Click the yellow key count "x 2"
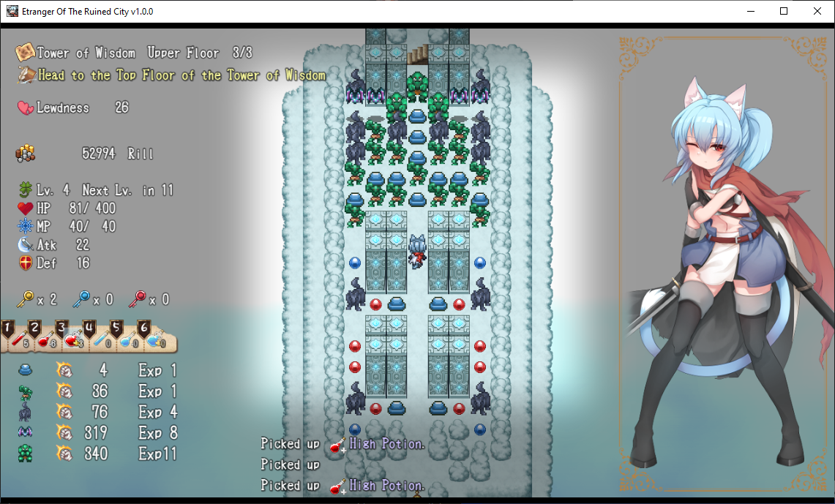835x504 pixels. (46, 300)
